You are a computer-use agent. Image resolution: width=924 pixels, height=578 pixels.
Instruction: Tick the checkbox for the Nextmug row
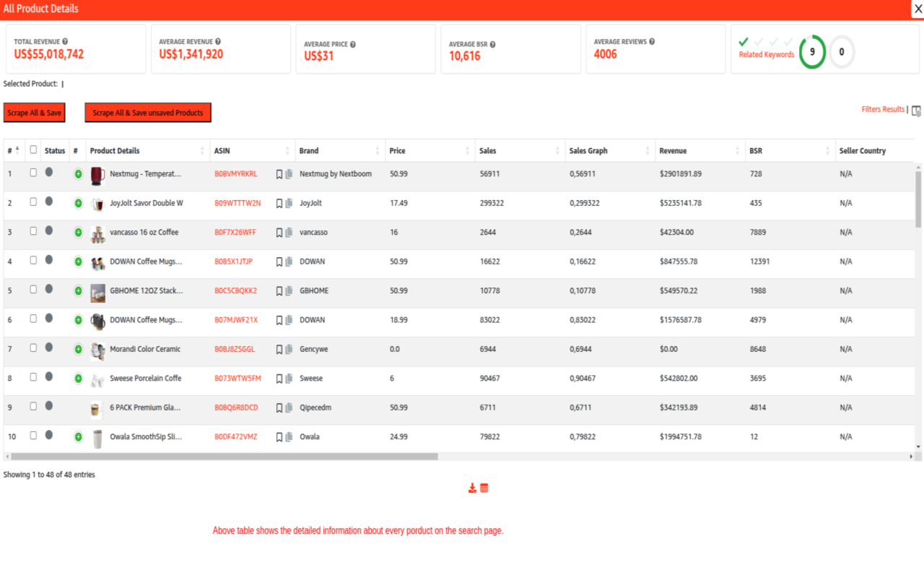tap(33, 173)
